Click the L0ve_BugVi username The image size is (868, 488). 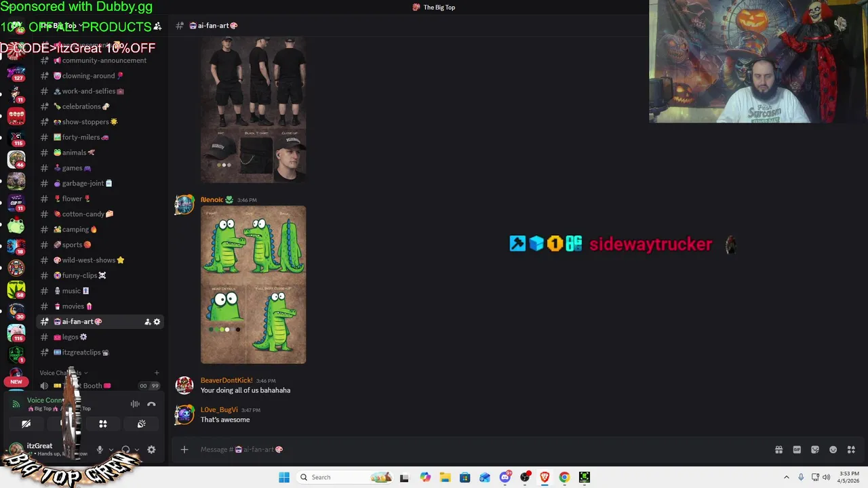click(x=219, y=410)
